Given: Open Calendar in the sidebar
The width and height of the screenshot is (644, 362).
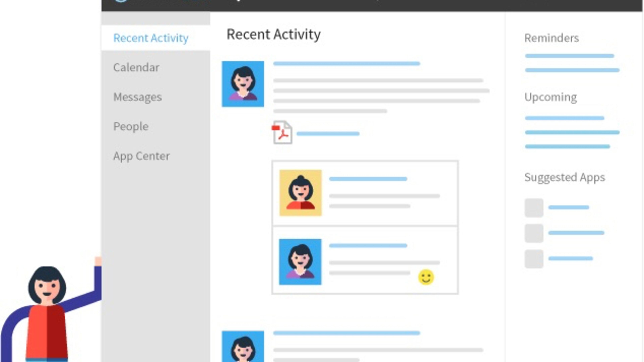Looking at the screenshot, I should pyautogui.click(x=136, y=67).
